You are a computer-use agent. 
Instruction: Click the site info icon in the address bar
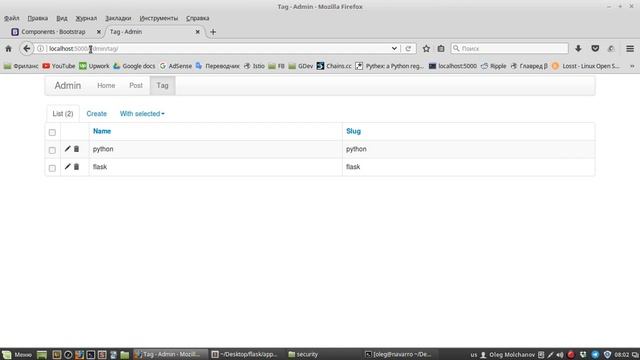pos(40,49)
